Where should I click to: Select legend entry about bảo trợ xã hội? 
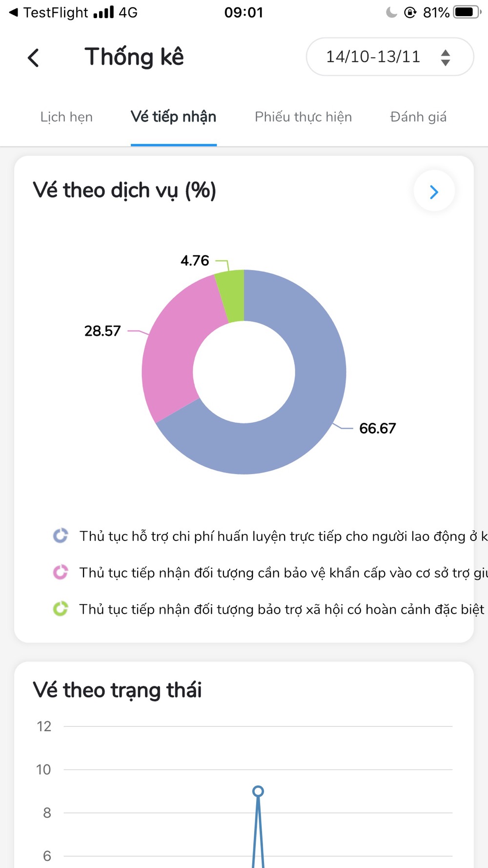282,609
